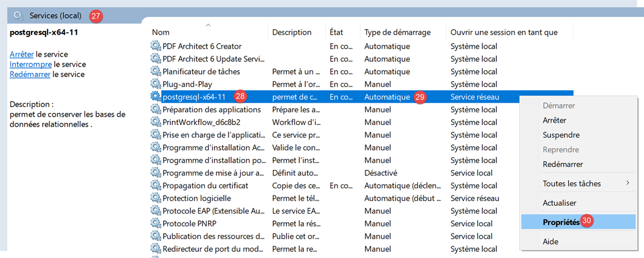
Task: Click the Redémarrer link in left panel
Action: [x=30, y=75]
